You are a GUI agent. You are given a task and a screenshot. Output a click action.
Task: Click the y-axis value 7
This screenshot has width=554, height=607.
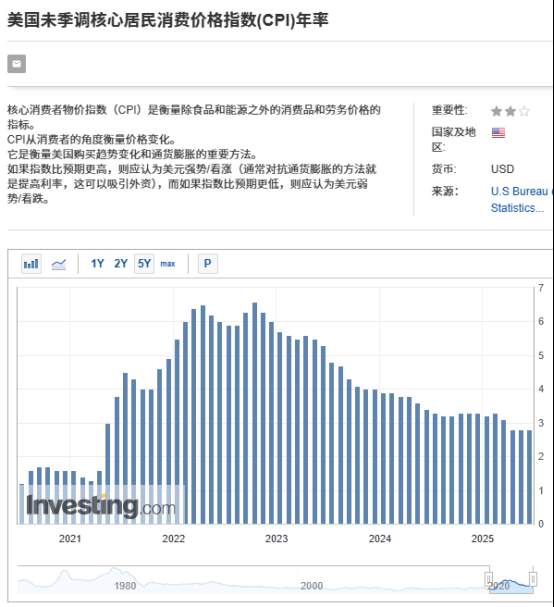point(541,288)
